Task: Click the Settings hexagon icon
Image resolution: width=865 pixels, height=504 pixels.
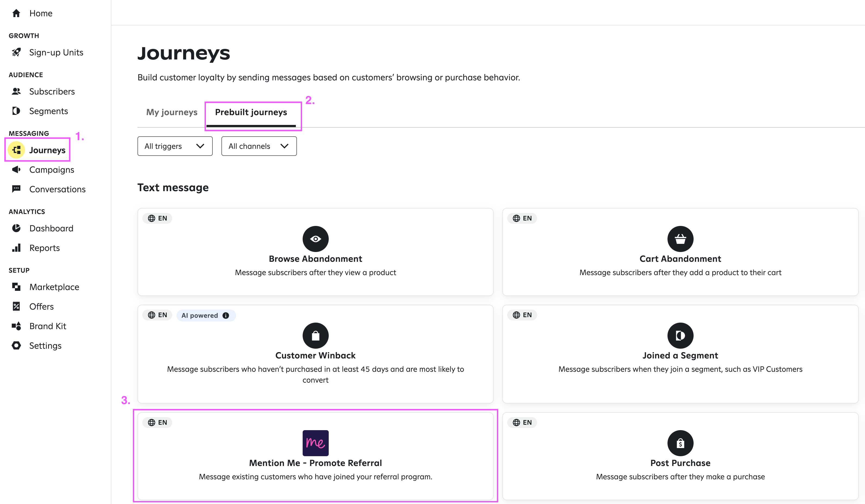Action: (16, 345)
